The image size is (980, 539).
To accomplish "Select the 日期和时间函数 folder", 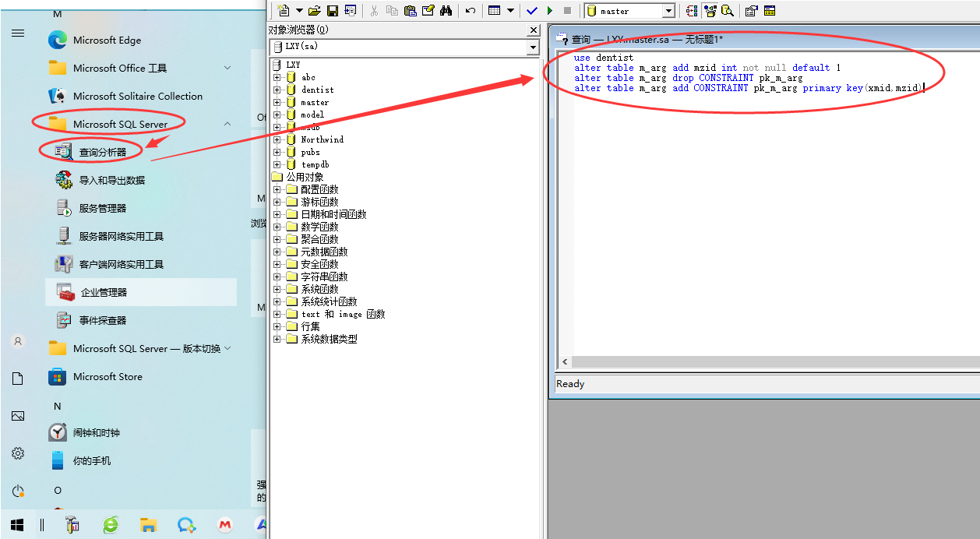I will click(x=333, y=214).
